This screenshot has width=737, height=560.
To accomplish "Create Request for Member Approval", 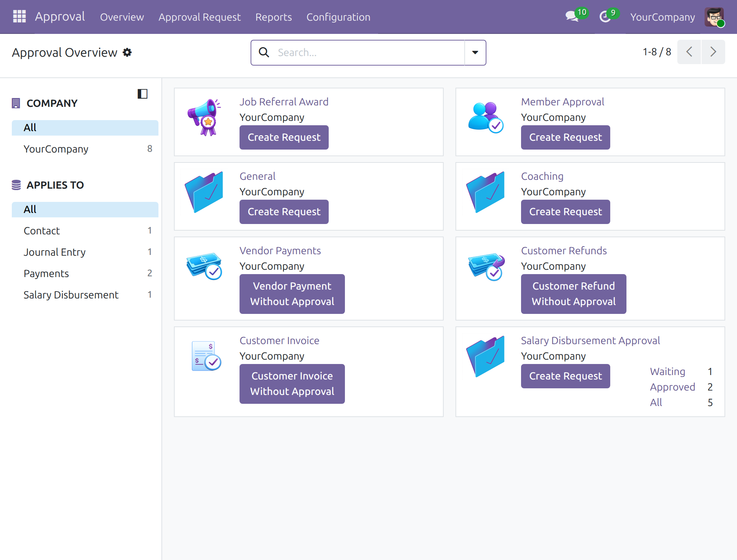I will 566,137.
